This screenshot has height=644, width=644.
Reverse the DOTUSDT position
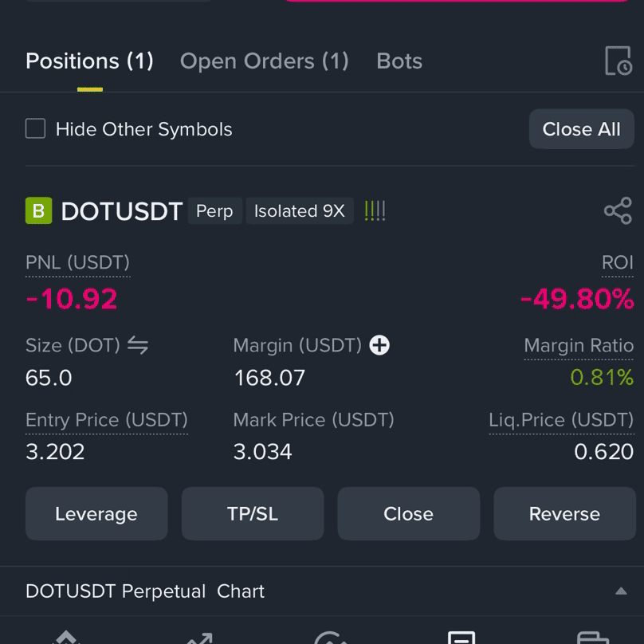[x=564, y=514]
